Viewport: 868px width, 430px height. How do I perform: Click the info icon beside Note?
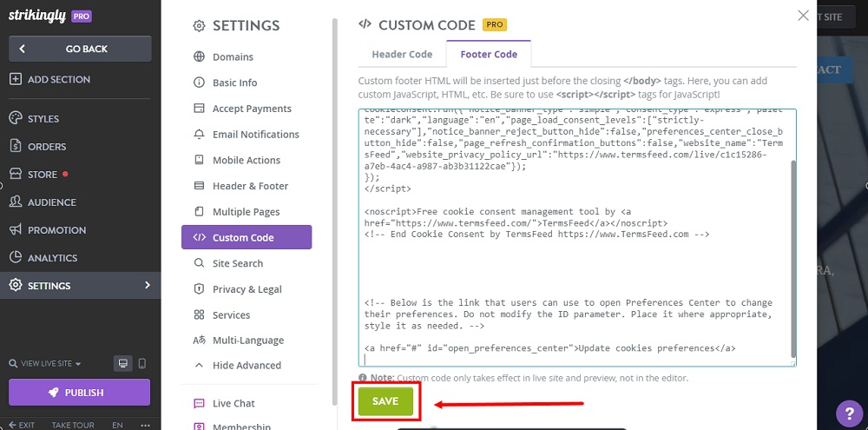[363, 377]
